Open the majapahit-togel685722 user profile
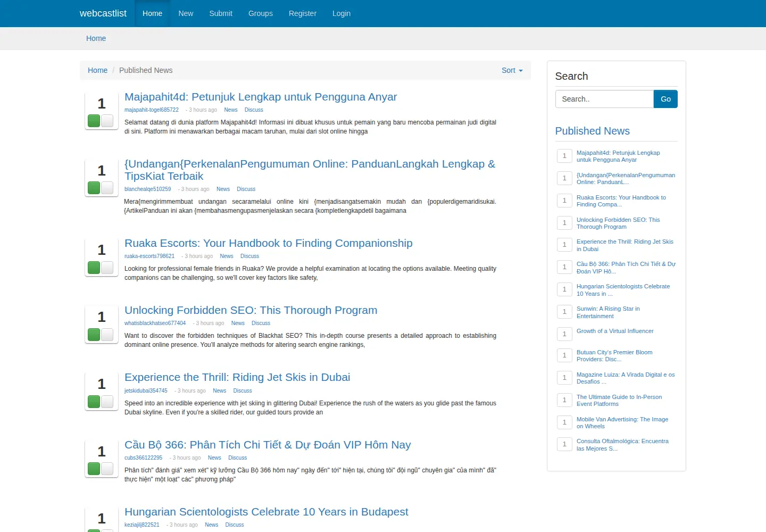The width and height of the screenshot is (766, 532). tap(152, 110)
